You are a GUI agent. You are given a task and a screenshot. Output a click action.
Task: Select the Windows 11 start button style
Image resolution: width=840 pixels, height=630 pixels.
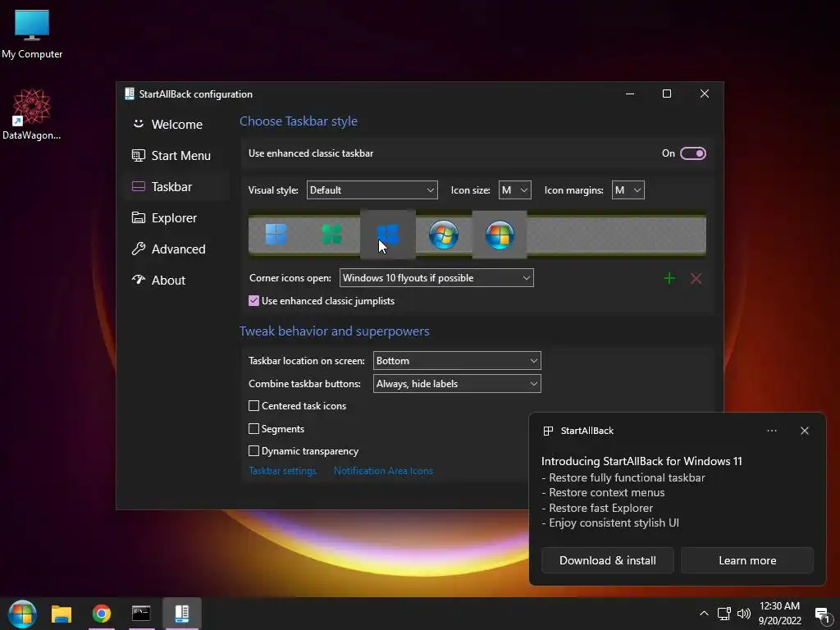pyautogui.click(x=276, y=235)
